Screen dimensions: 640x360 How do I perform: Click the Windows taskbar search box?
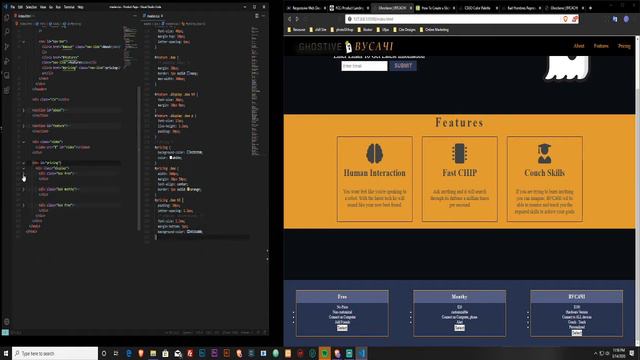[55, 353]
